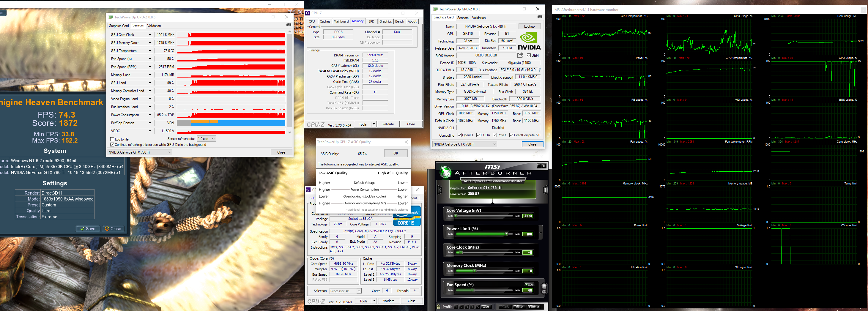The height and width of the screenshot is (311, 868).
Task: Toggle the UEFI checkbox in GPU-Z
Action: pyautogui.click(x=529, y=56)
